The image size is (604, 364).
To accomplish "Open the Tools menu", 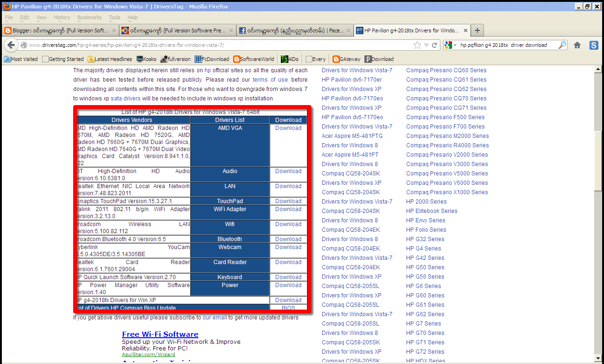I will [114, 17].
